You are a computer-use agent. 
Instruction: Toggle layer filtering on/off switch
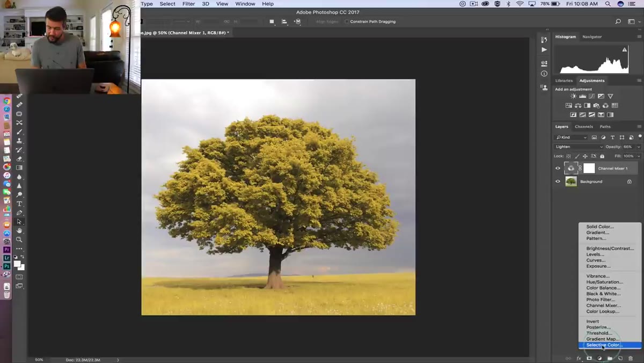coord(640,136)
